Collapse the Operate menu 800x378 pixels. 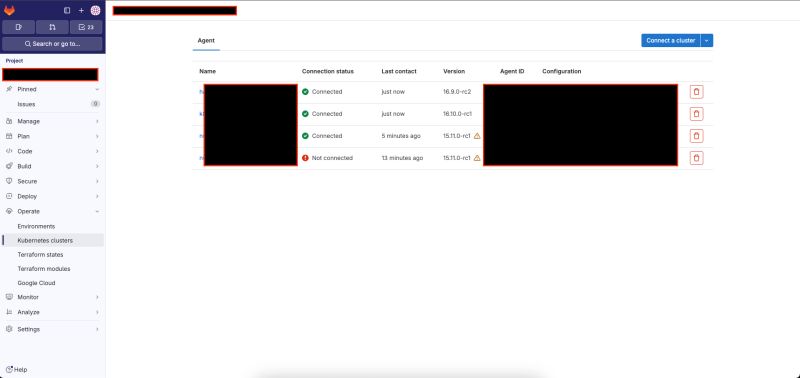(52, 211)
